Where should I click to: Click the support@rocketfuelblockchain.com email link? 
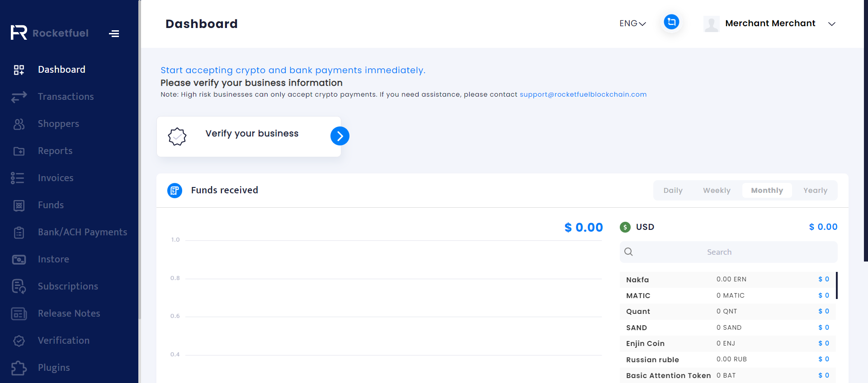583,94
